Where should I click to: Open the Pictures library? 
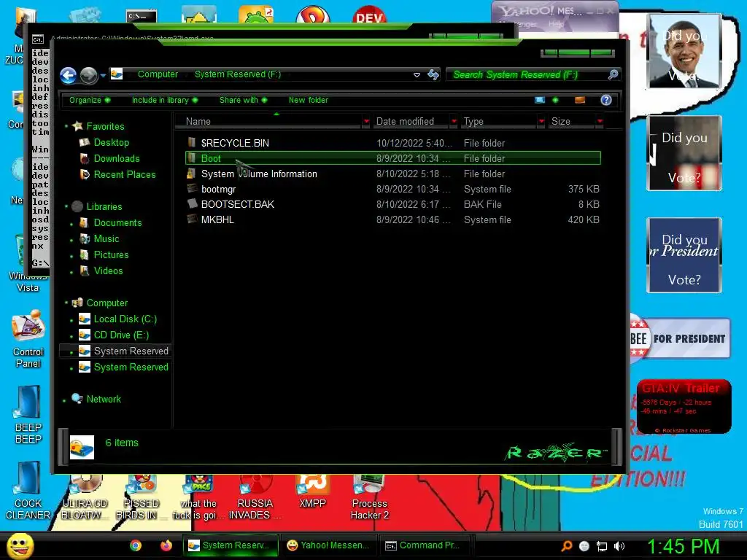(x=111, y=254)
